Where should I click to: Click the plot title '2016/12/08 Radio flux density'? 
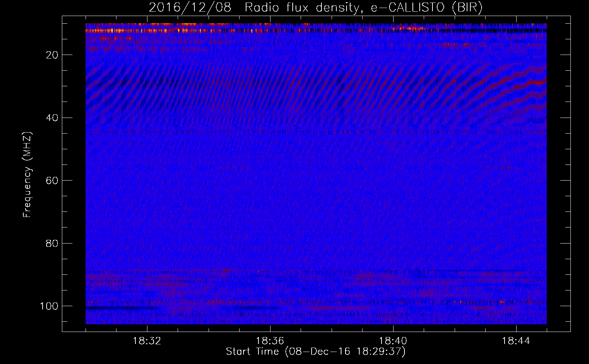click(316, 8)
